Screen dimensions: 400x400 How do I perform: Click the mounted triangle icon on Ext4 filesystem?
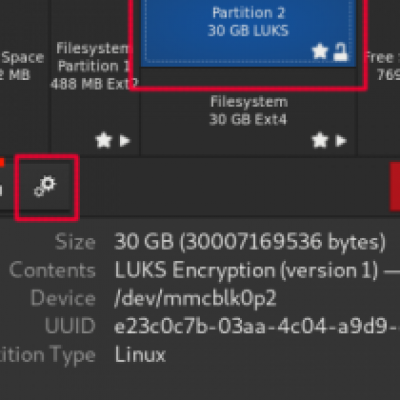[341, 141]
